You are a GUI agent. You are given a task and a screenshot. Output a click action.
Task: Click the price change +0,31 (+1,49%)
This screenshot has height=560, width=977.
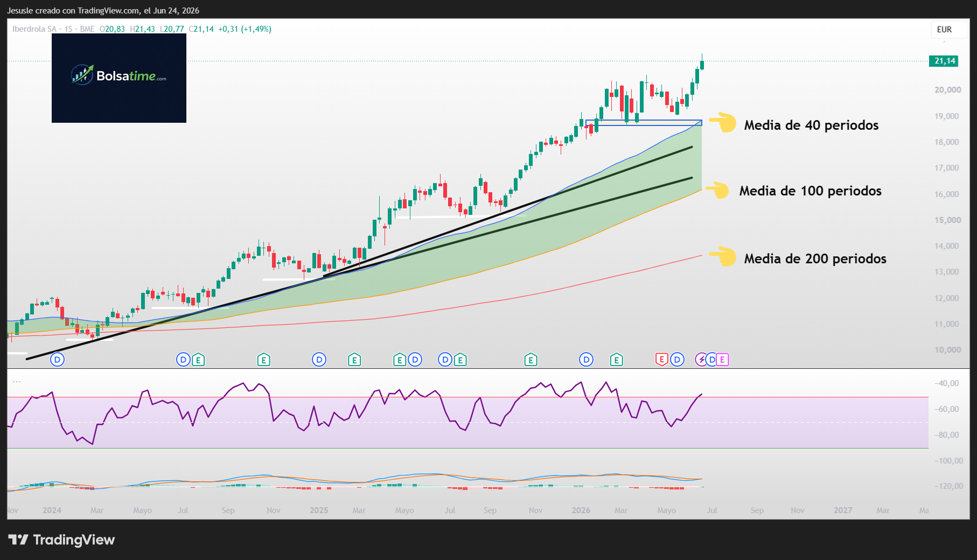point(245,29)
